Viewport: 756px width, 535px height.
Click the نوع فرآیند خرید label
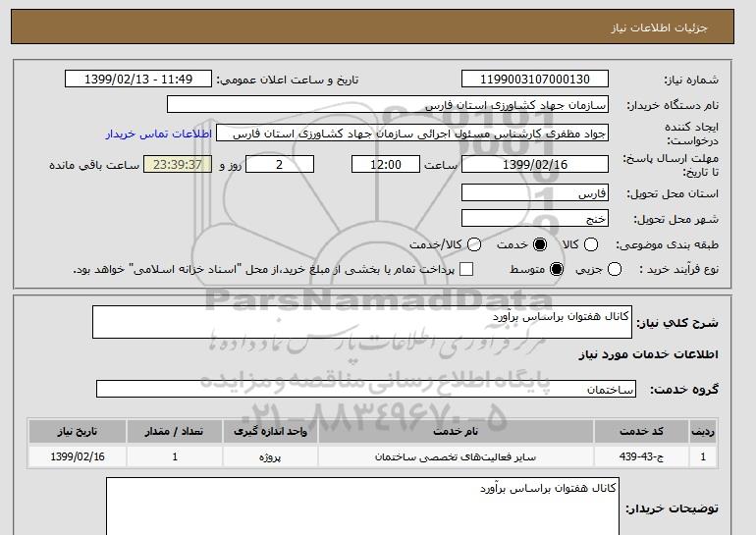click(x=678, y=269)
